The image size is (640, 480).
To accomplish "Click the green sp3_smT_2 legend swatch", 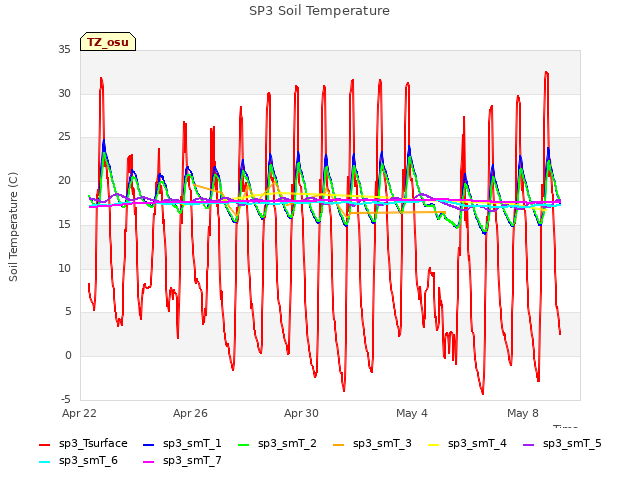I will click(244, 444).
